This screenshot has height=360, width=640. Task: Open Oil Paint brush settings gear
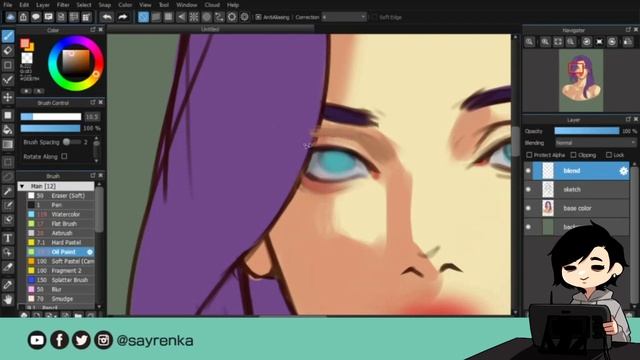click(x=90, y=252)
